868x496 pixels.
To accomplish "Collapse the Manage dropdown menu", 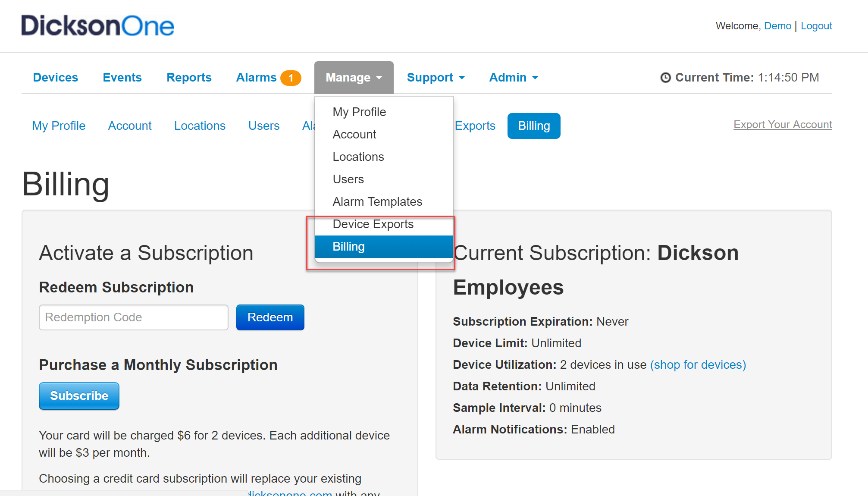I will point(354,78).
